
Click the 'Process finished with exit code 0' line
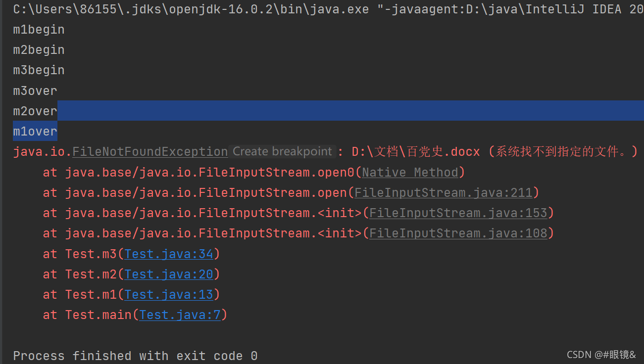tap(135, 356)
